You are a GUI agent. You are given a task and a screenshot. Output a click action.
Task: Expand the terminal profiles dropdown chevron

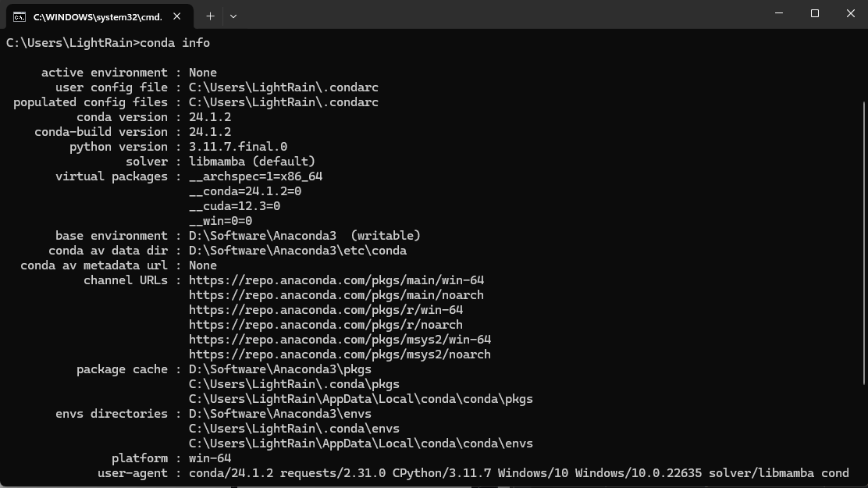pyautogui.click(x=233, y=16)
